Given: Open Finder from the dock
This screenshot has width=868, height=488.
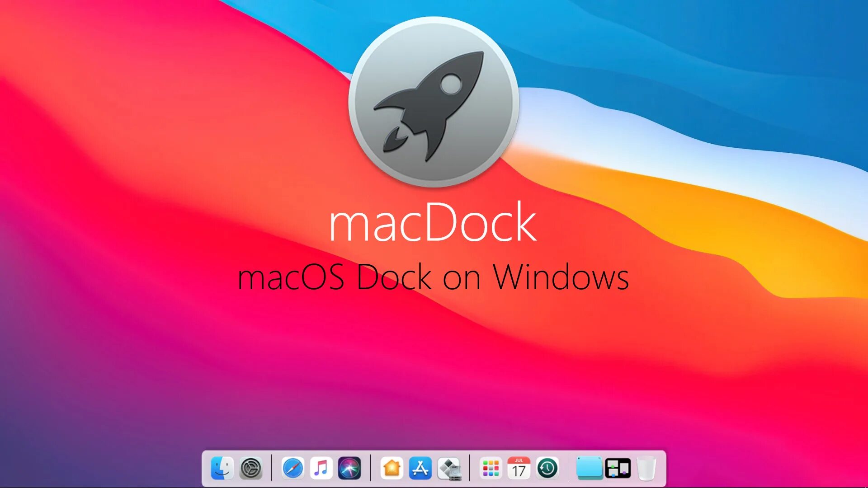Looking at the screenshot, I should 222,468.
